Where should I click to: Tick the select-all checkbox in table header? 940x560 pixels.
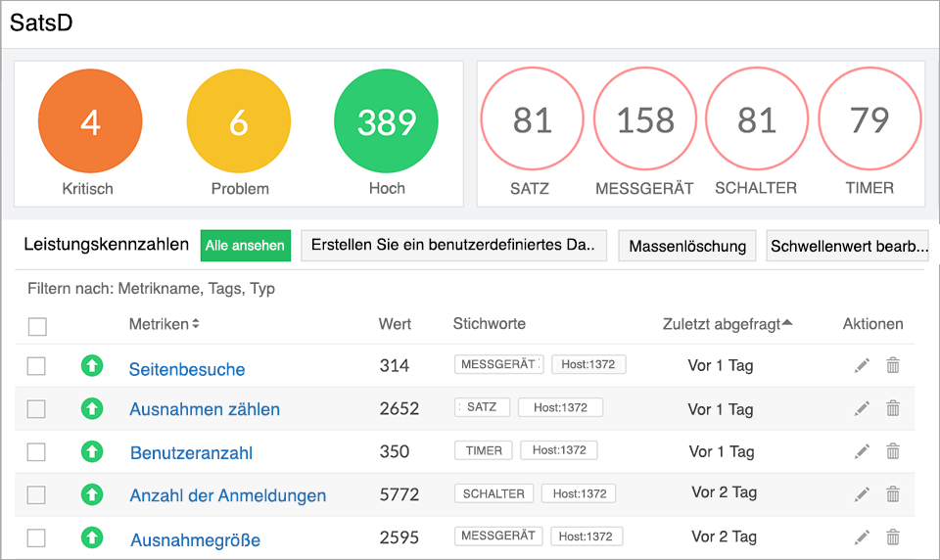tap(37, 327)
